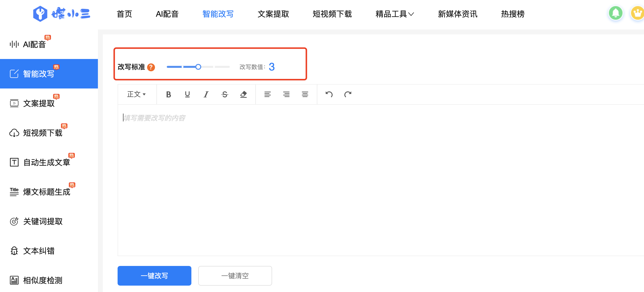Click the 改写标准 slider handle
The image size is (644, 292).
coord(198,67)
